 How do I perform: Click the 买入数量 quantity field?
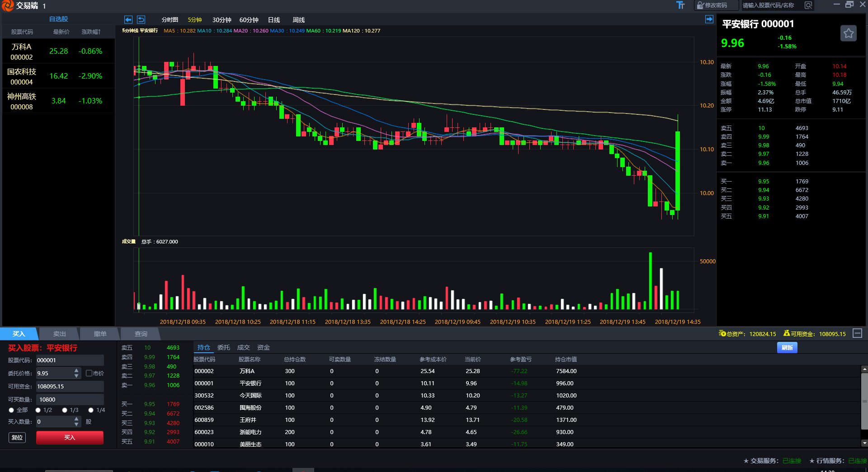tap(54, 421)
